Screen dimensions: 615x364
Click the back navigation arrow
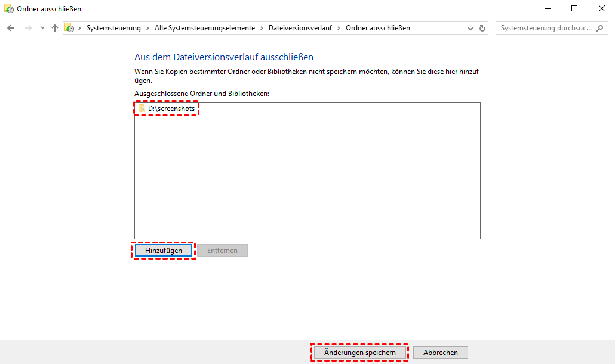11,28
